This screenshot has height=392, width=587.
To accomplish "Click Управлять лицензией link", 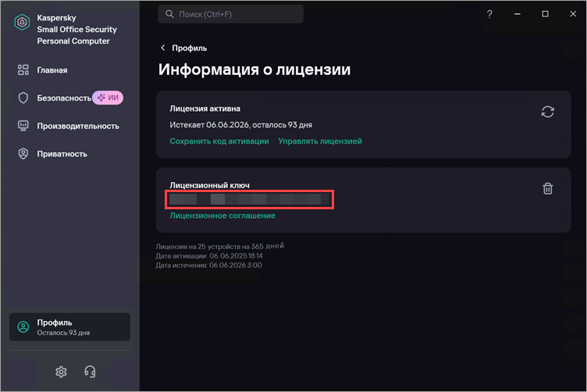I will tap(320, 141).
